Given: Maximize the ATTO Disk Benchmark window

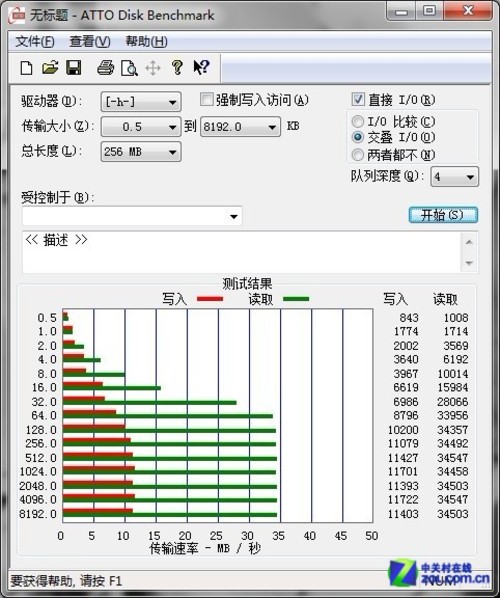Looking at the screenshot, I should tap(429, 11).
